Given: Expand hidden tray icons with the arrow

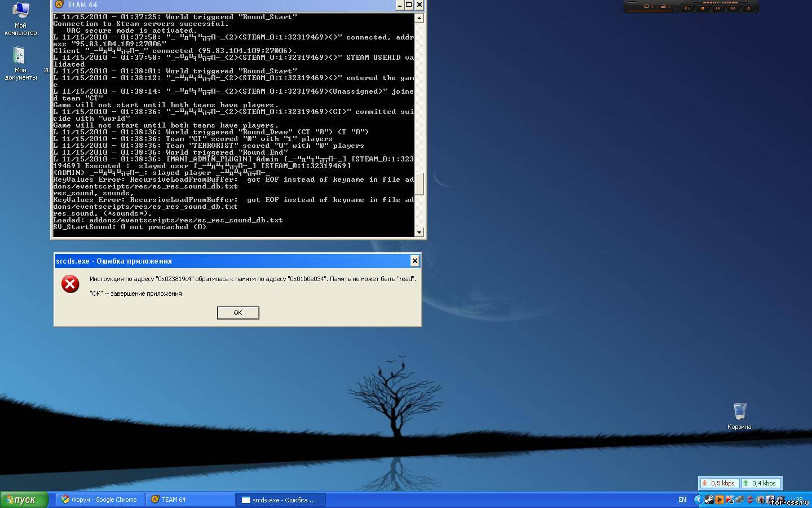Looking at the screenshot, I should (699, 500).
